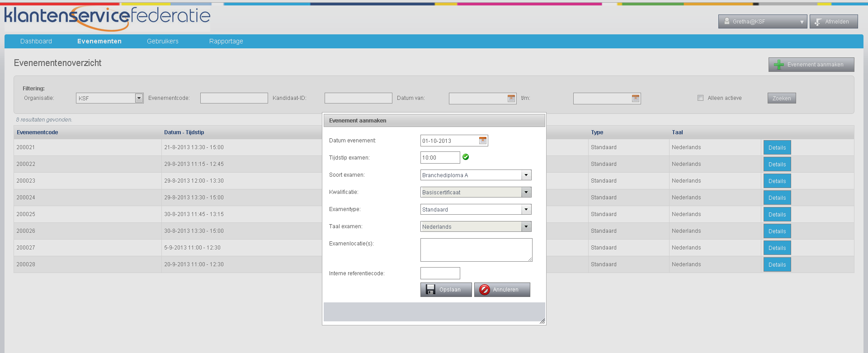
Task: Open the Rapportage tab
Action: tap(226, 41)
